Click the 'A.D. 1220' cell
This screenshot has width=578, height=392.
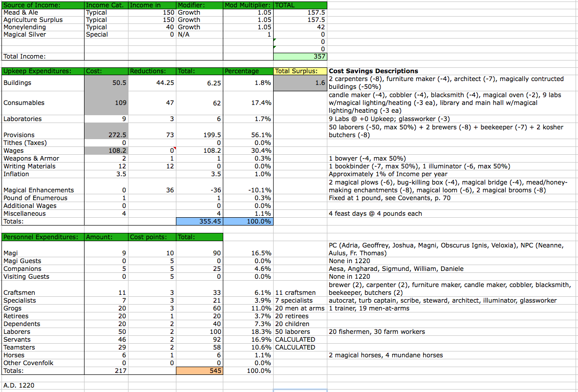point(43,385)
